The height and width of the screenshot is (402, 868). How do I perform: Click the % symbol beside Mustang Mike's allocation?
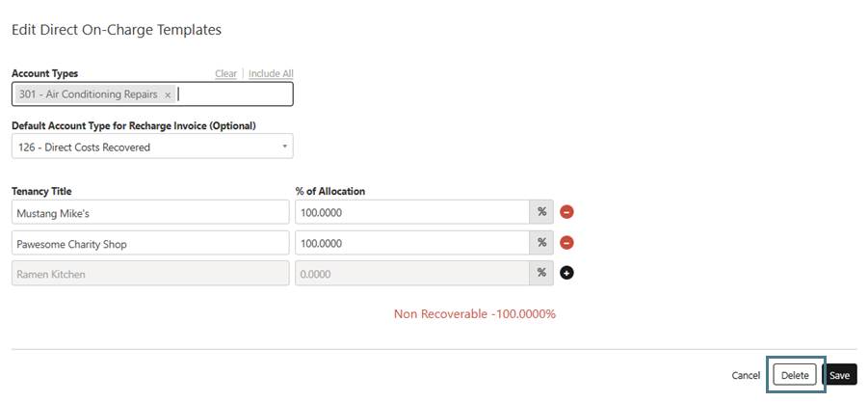[541, 212]
